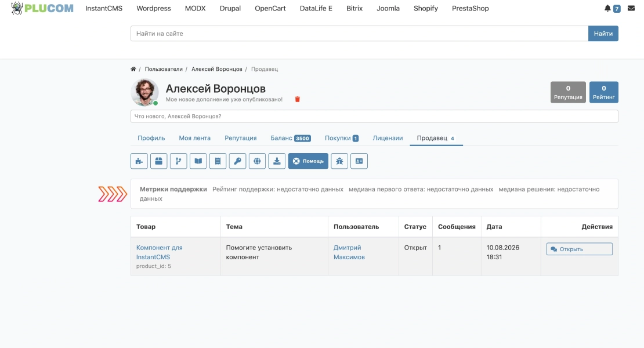
Task: Open the Баланс tab
Action: click(x=291, y=138)
